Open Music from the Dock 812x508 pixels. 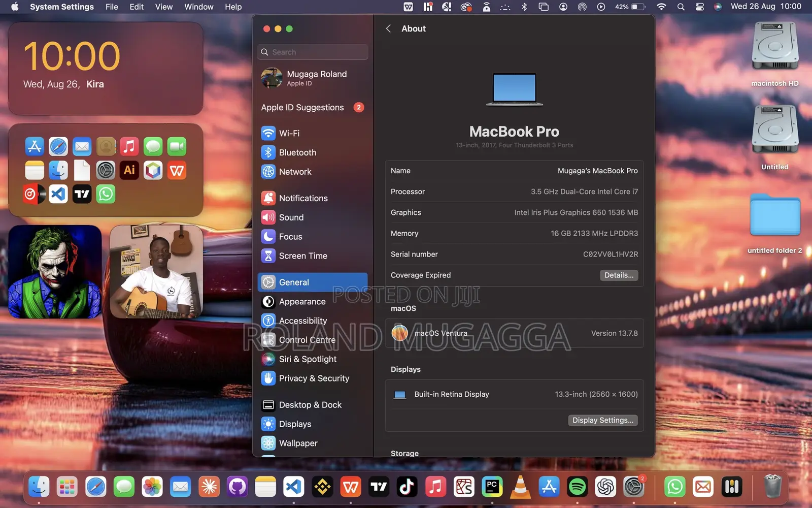pos(435,487)
